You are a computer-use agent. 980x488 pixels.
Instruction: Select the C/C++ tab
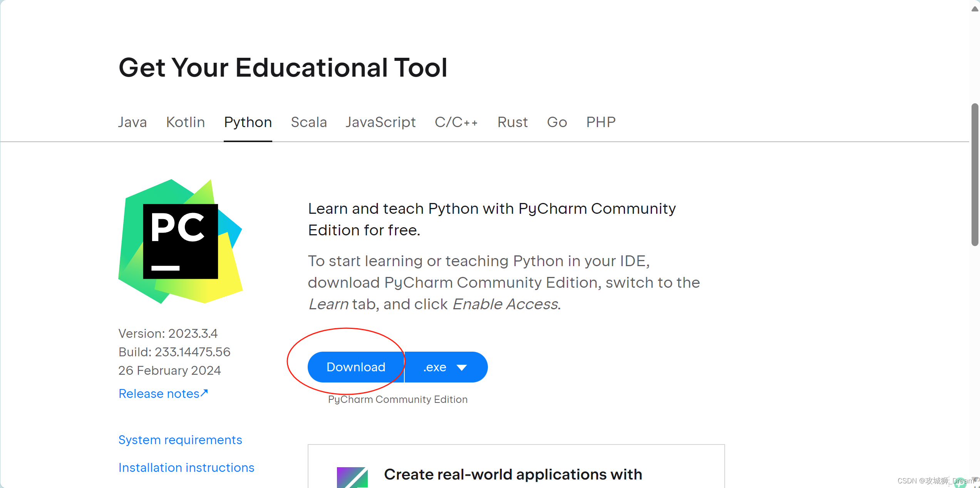[x=456, y=122]
